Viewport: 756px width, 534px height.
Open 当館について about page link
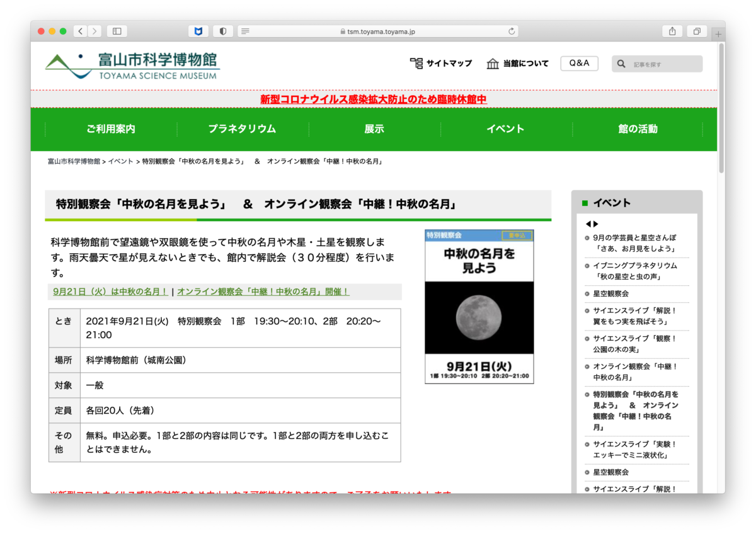coord(518,64)
